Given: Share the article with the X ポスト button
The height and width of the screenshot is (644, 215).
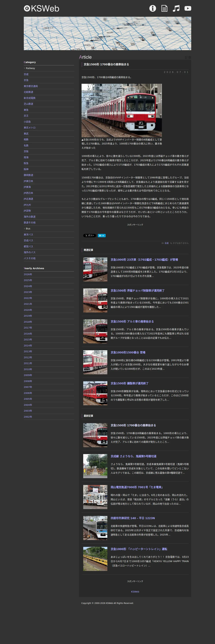Looking at the screenshot, I should [90, 236].
